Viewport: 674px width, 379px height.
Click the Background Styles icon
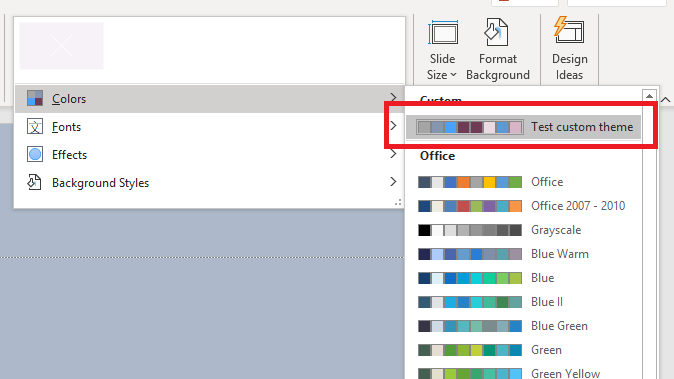coord(35,182)
